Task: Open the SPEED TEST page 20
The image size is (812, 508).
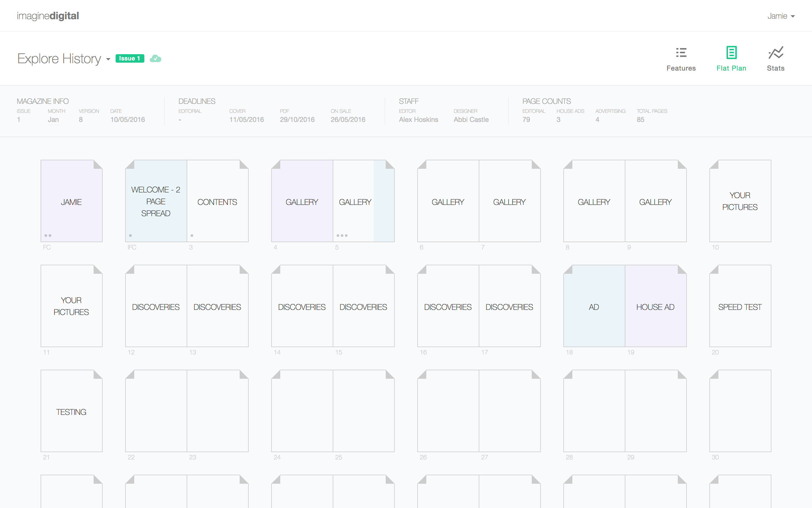Action: [x=740, y=306]
